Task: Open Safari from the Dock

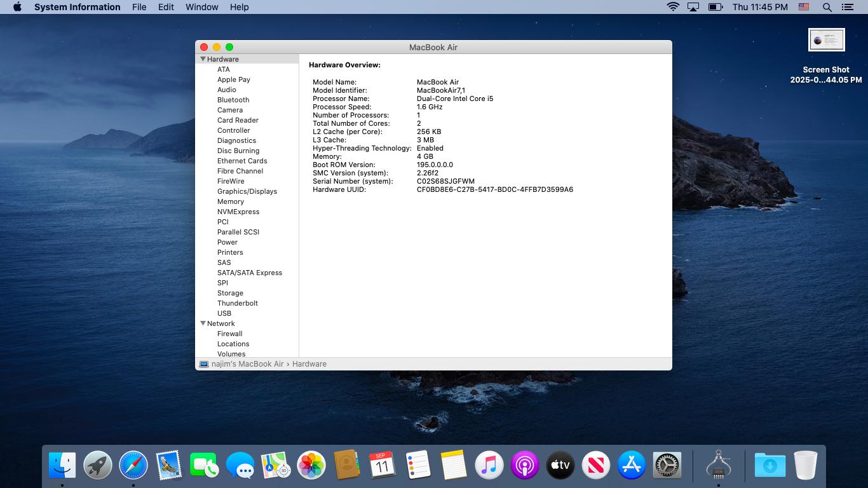Action: [133, 466]
